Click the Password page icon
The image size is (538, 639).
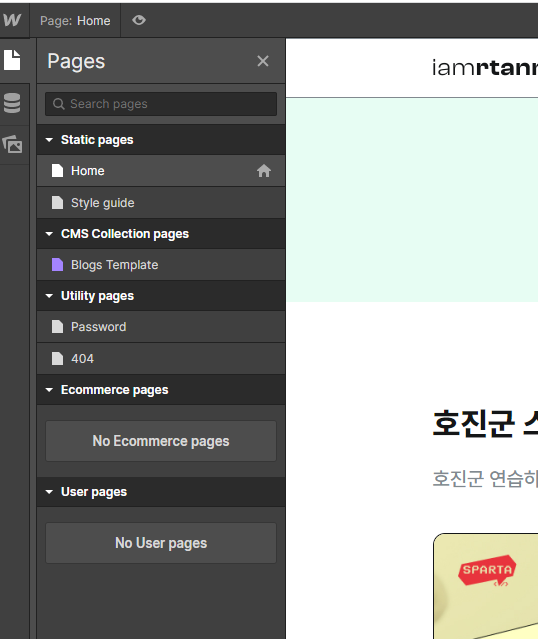point(57,327)
